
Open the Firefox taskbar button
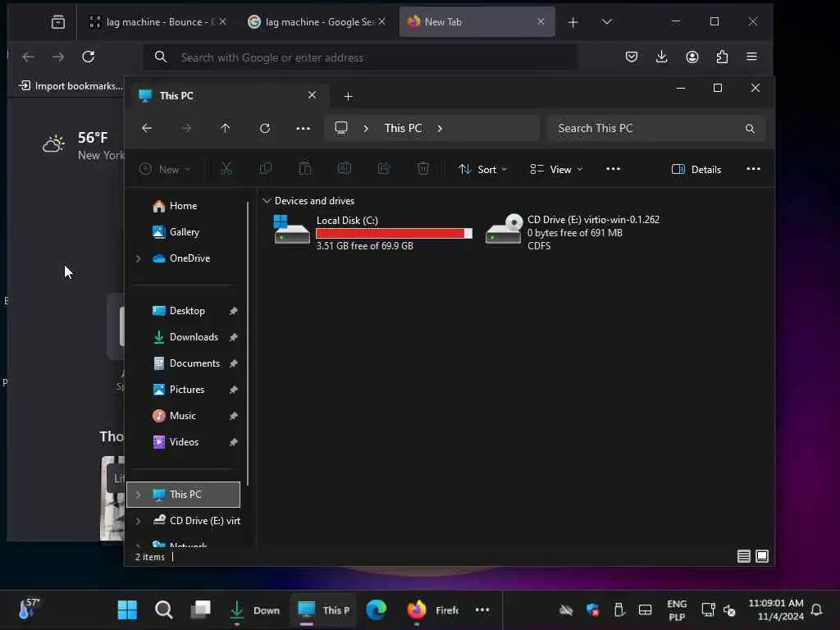coord(433,609)
